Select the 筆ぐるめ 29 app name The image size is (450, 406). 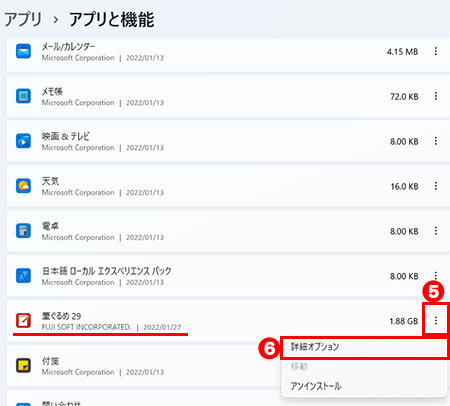(61, 316)
